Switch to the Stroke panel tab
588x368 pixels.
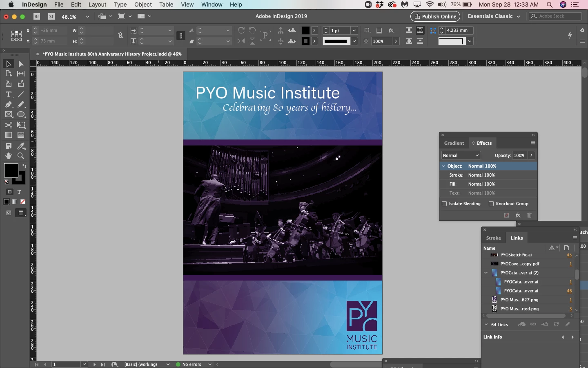point(493,238)
